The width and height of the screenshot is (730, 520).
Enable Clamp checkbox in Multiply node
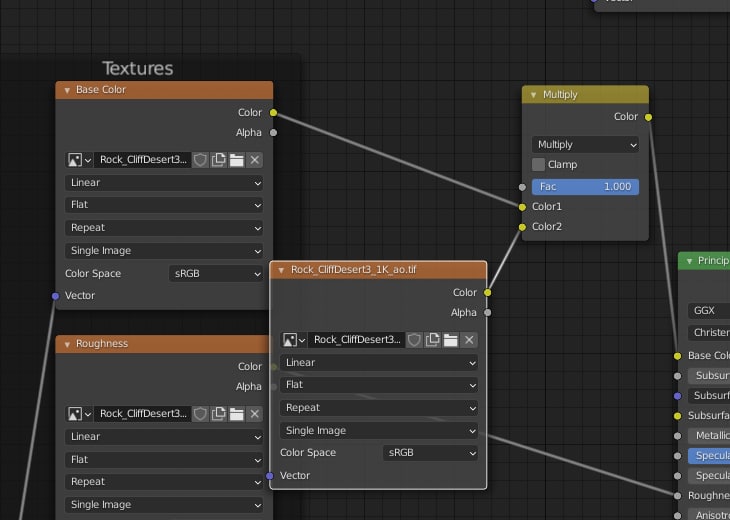538,164
